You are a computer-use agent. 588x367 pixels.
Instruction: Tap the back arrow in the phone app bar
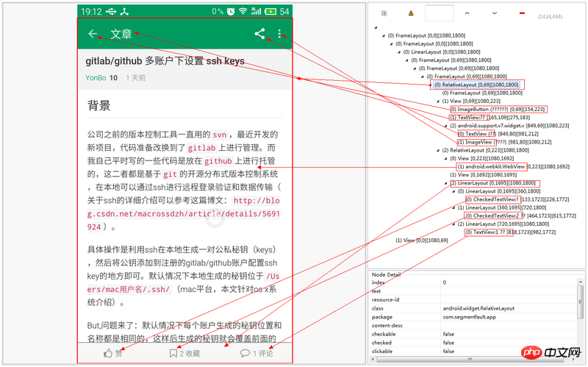93,34
